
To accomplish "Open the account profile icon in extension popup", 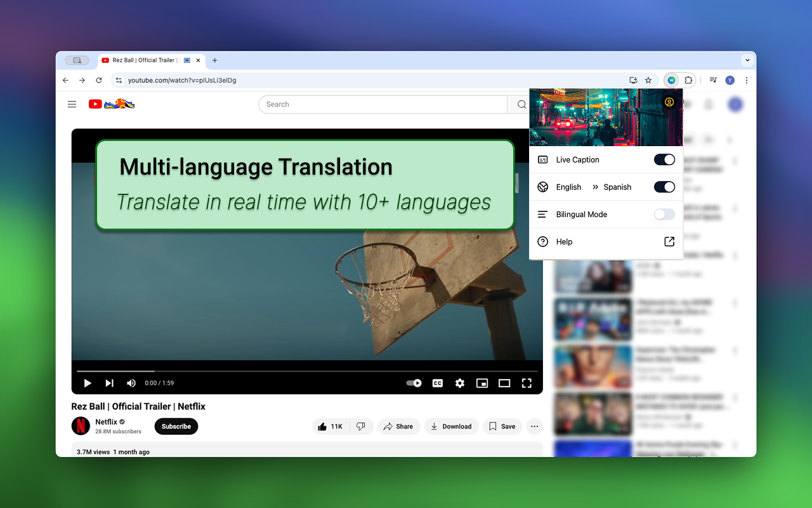I will [669, 102].
